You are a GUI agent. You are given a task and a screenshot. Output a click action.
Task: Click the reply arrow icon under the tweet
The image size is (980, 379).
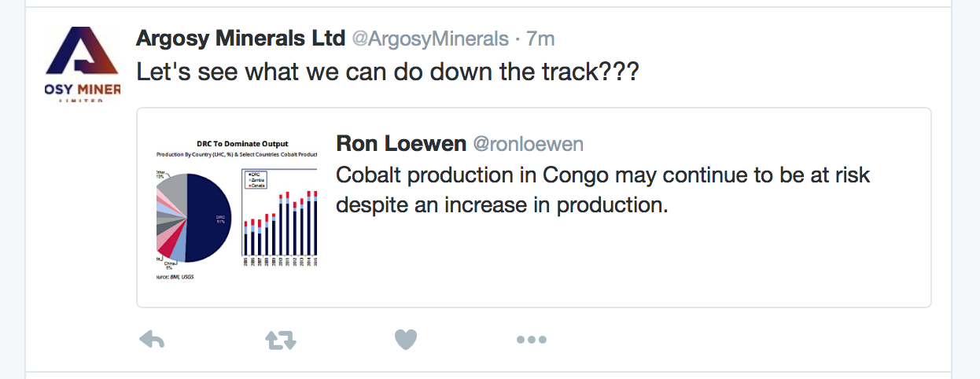pyautogui.click(x=152, y=340)
